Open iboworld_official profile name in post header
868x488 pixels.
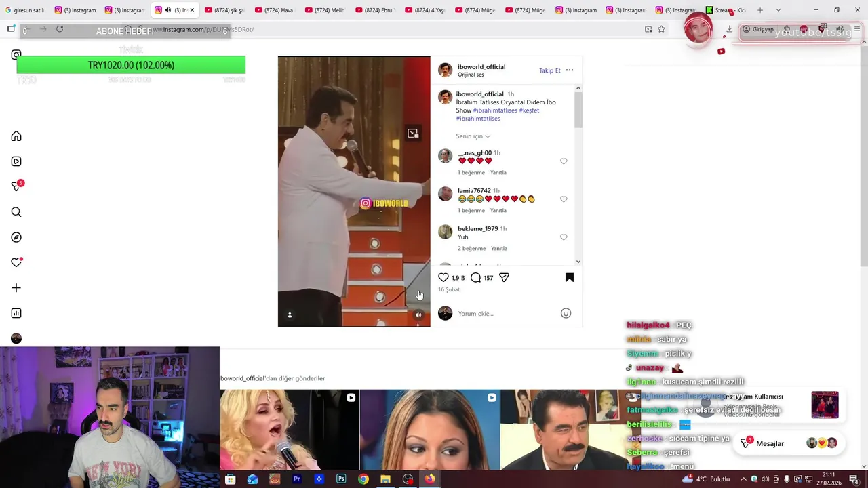[481, 67]
